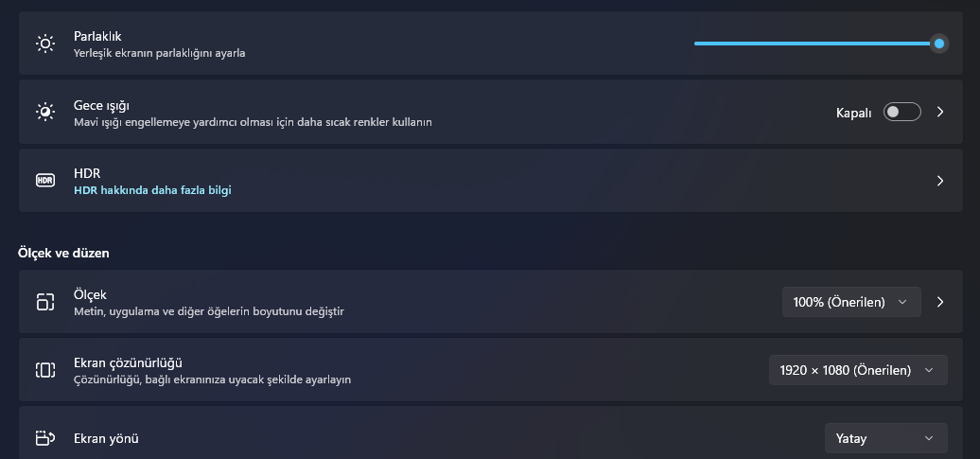This screenshot has width=980, height=459.
Task: Click the Ölçek scale icon
Action: tap(45, 302)
